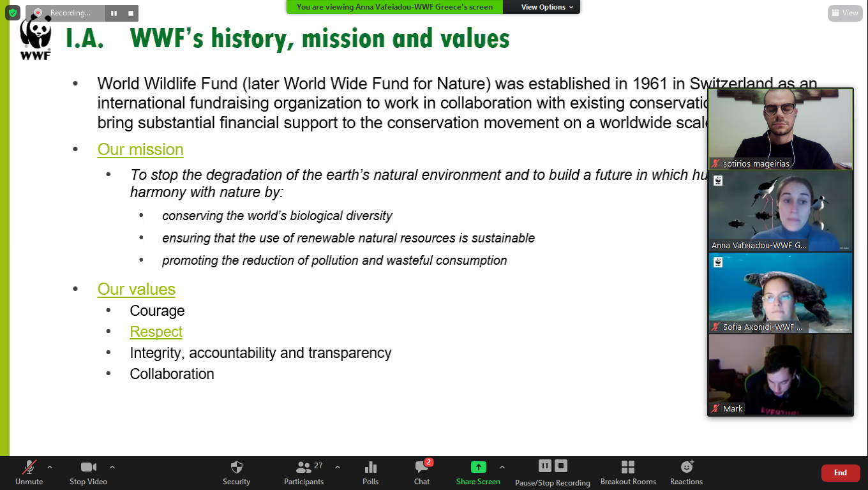Pause recording in top recording bar

click(114, 13)
